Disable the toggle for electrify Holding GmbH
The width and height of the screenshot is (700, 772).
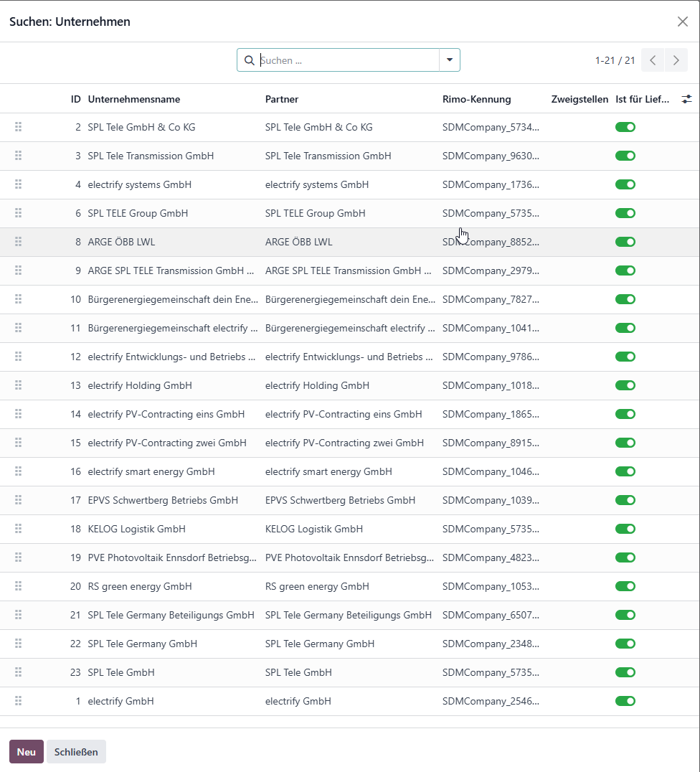pyautogui.click(x=625, y=385)
